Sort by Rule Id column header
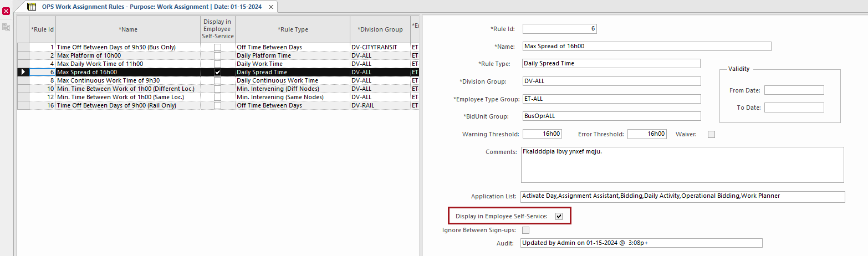Viewport: 868px width, 256px height. [43, 29]
